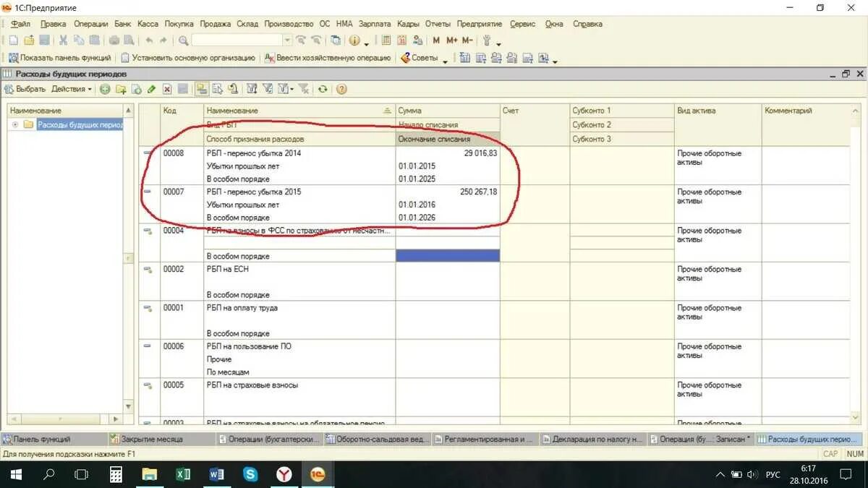Click Установить основную организацию button
The width and height of the screenshot is (868, 488).
click(x=187, y=58)
